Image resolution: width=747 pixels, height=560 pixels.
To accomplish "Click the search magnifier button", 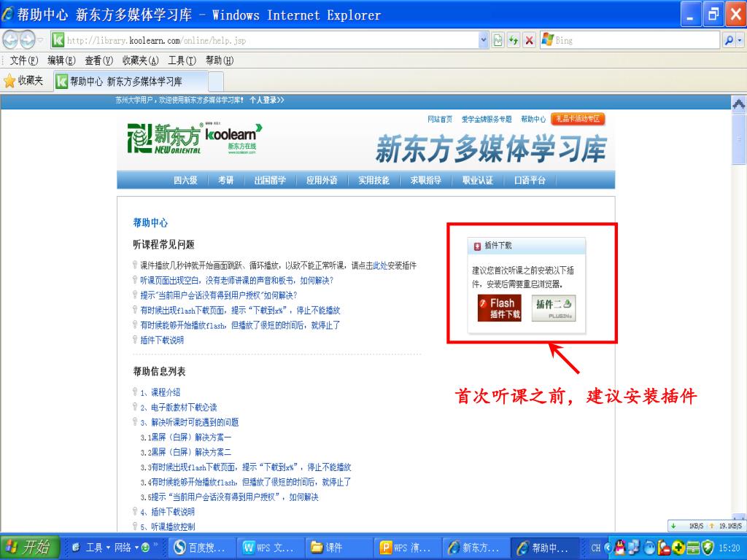I will [x=729, y=41].
